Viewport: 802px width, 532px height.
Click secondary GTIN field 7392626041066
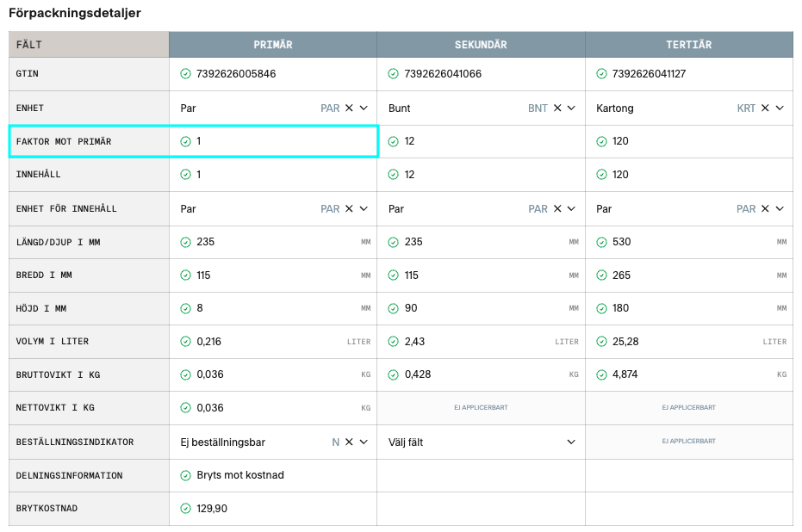[443, 74]
